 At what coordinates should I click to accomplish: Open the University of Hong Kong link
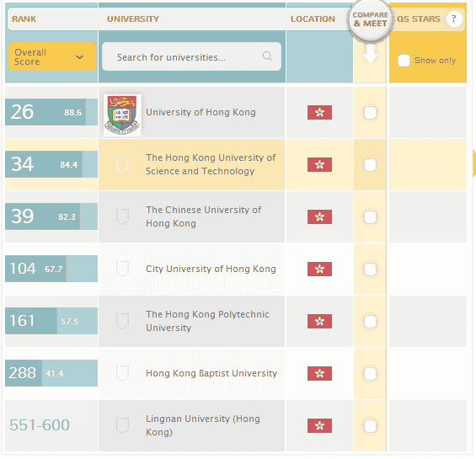tap(201, 112)
